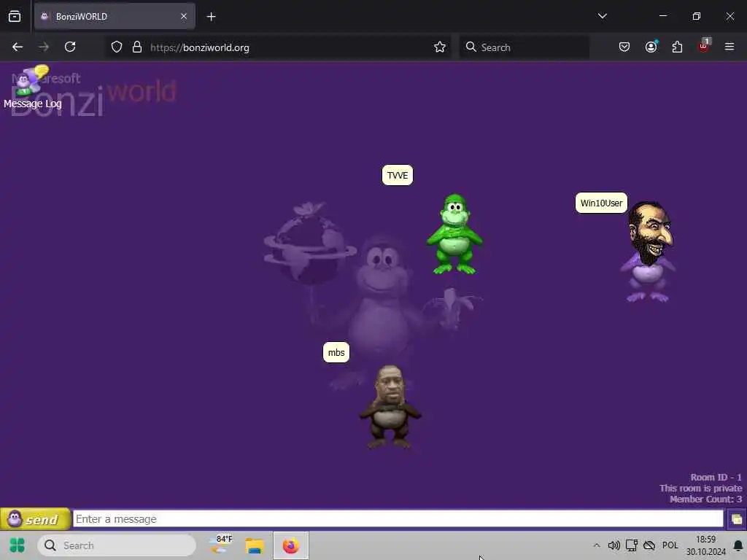Open the extensions puzzle icon
This screenshot has height=560, width=747.
(677, 47)
